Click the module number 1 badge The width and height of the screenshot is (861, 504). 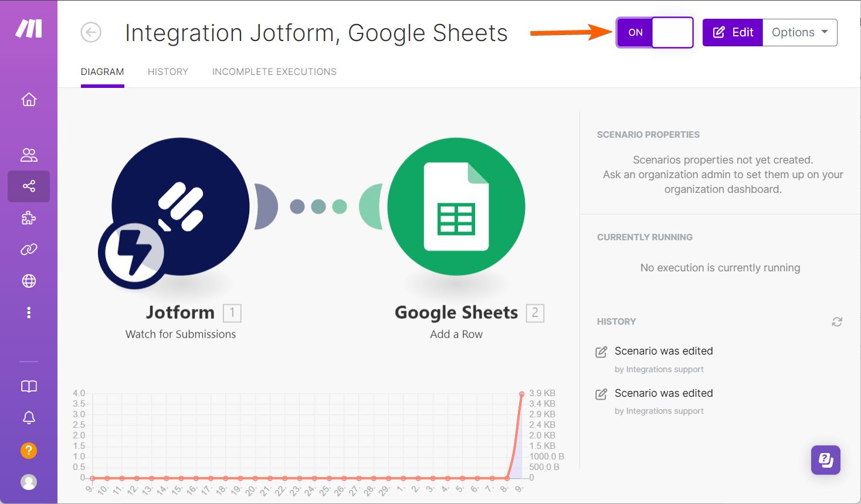(x=232, y=313)
